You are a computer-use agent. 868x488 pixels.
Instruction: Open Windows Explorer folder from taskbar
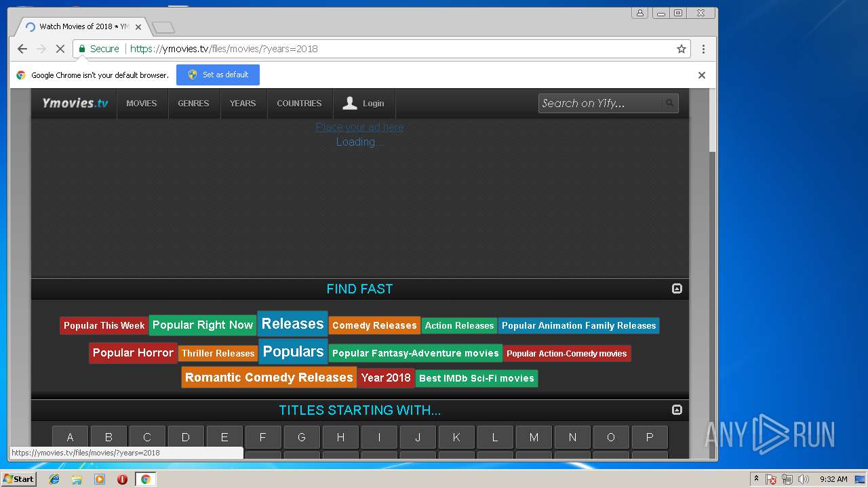pyautogui.click(x=77, y=479)
